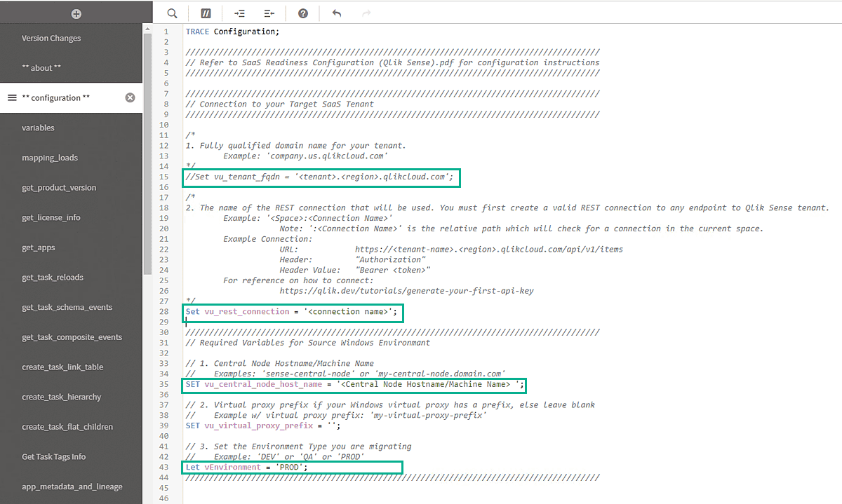The width and height of the screenshot is (842, 504).
Task: Undo the last script edit
Action: (x=335, y=13)
